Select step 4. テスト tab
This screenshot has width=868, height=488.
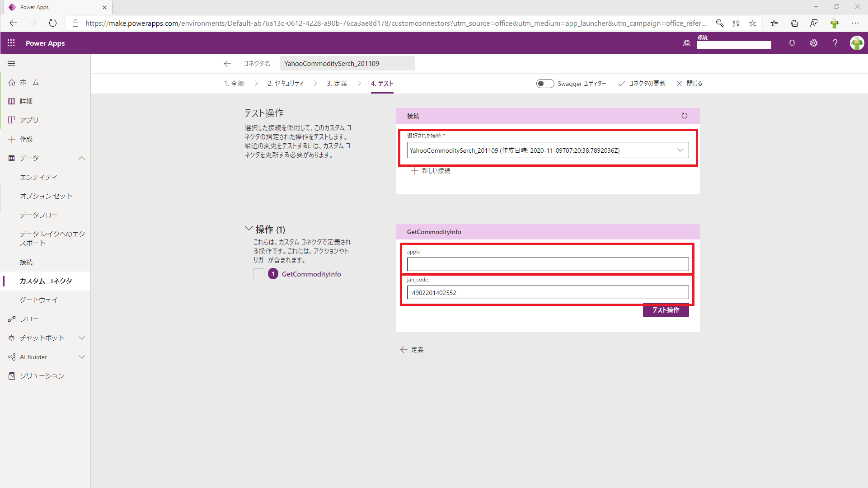click(x=382, y=84)
